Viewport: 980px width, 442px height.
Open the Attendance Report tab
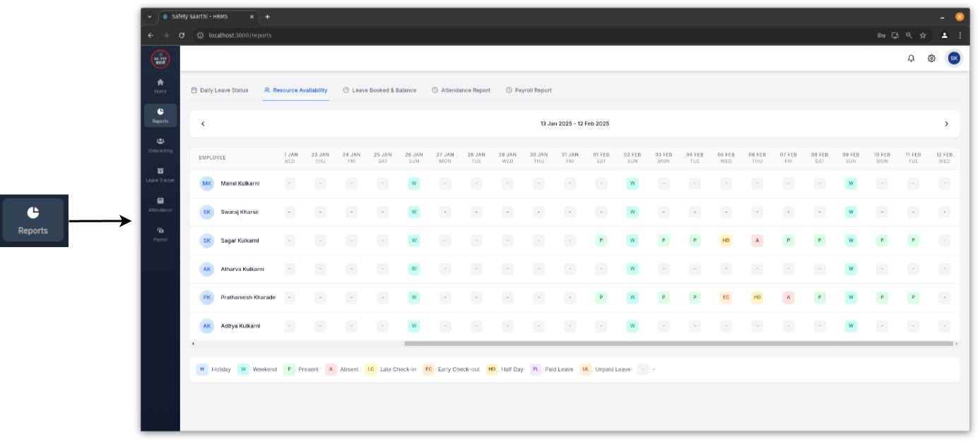point(461,90)
